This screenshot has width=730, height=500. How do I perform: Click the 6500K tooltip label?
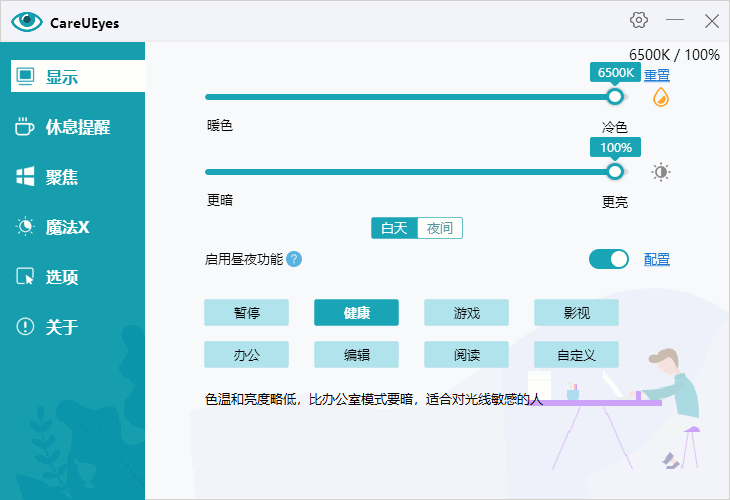coord(615,73)
